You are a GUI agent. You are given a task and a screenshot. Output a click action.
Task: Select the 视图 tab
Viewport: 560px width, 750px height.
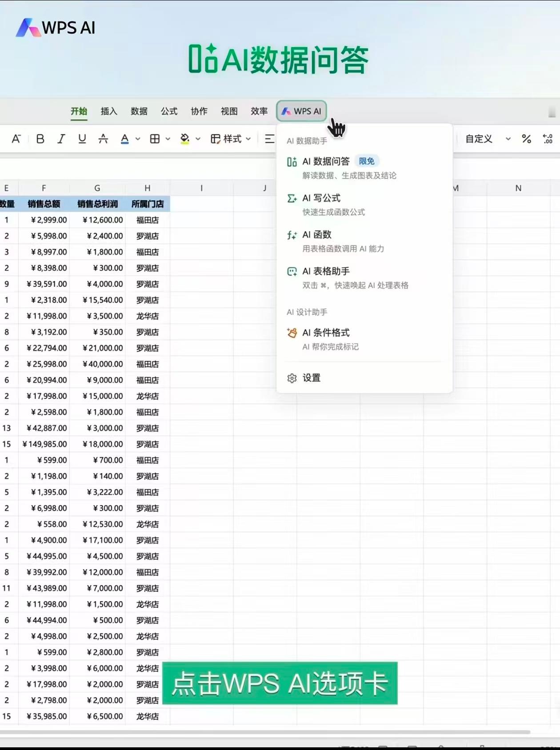pyautogui.click(x=229, y=111)
